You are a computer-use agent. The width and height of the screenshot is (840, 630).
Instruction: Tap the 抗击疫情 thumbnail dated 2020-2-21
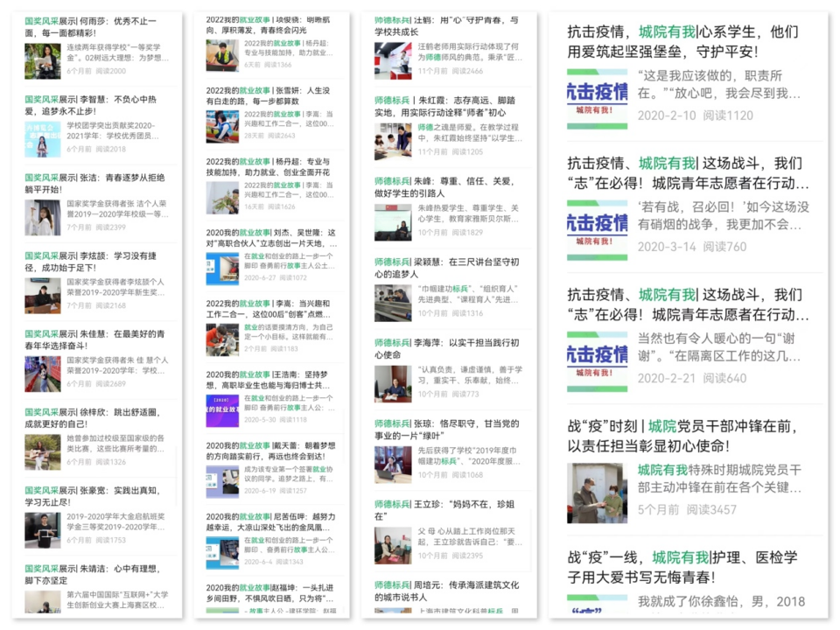tap(598, 361)
